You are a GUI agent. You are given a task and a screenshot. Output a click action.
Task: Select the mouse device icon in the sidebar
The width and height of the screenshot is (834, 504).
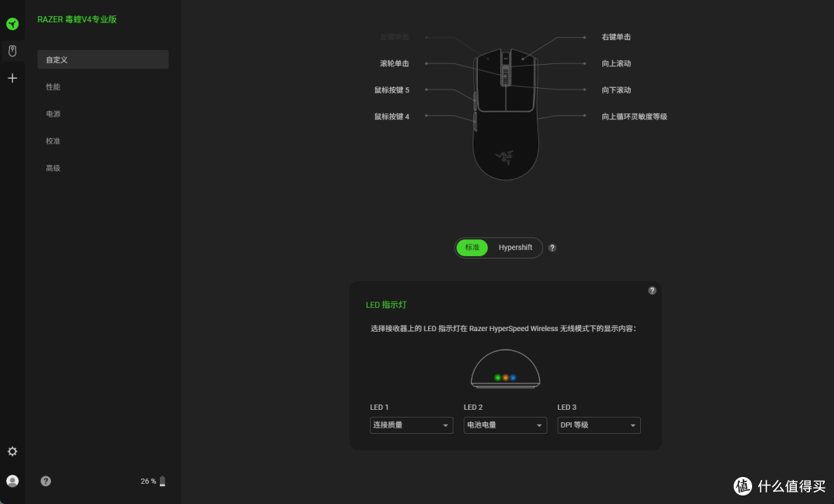point(12,51)
